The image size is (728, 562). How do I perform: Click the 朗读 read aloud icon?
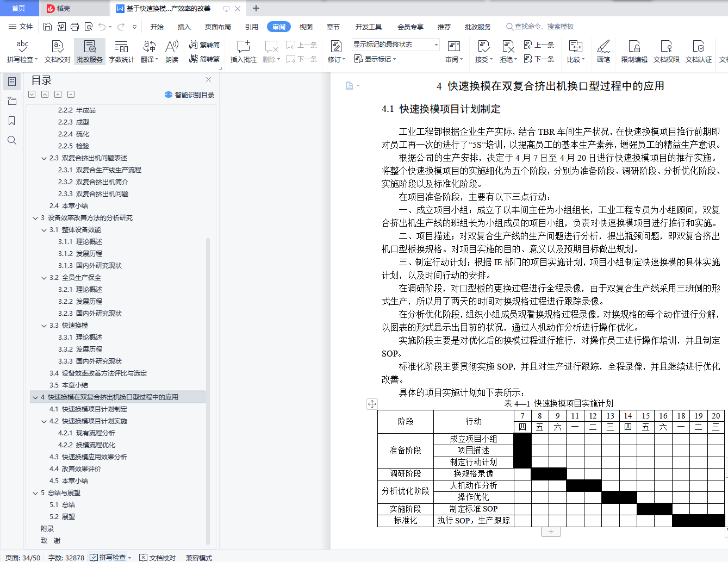tap(172, 52)
